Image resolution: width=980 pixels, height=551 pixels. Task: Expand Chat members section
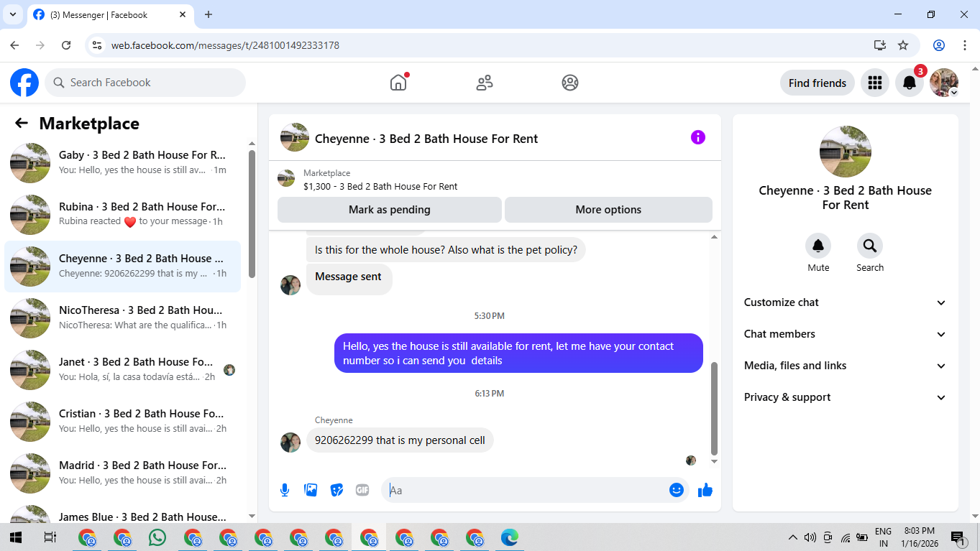(846, 334)
